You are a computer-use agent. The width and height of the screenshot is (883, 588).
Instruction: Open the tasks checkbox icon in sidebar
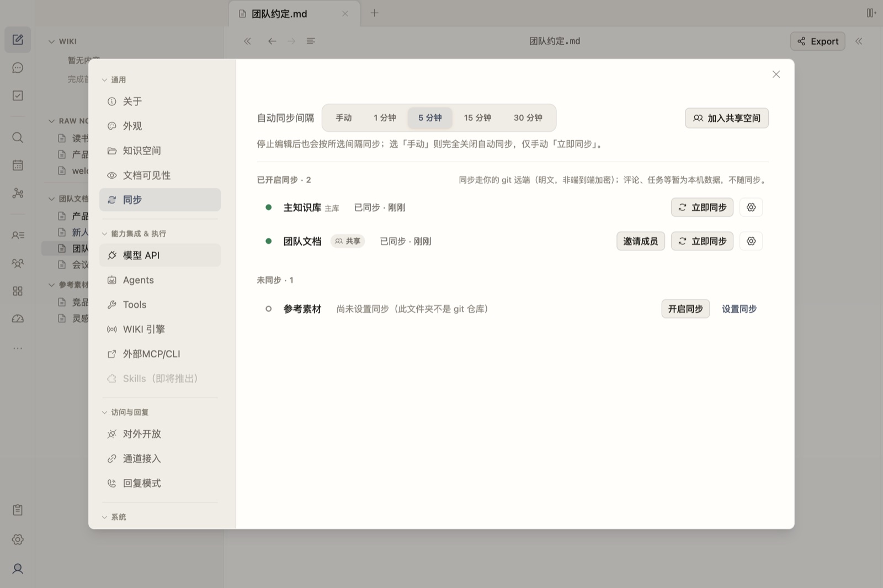[x=18, y=95]
